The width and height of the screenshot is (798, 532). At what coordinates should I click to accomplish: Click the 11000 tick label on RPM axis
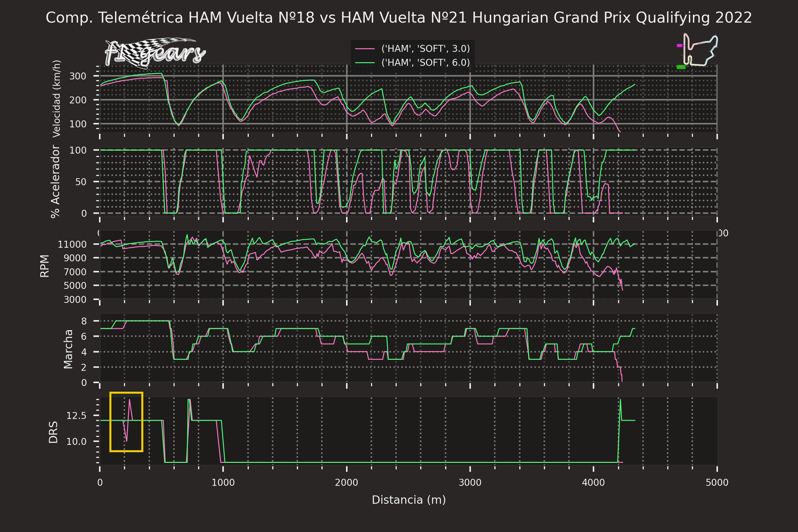pyautogui.click(x=72, y=244)
